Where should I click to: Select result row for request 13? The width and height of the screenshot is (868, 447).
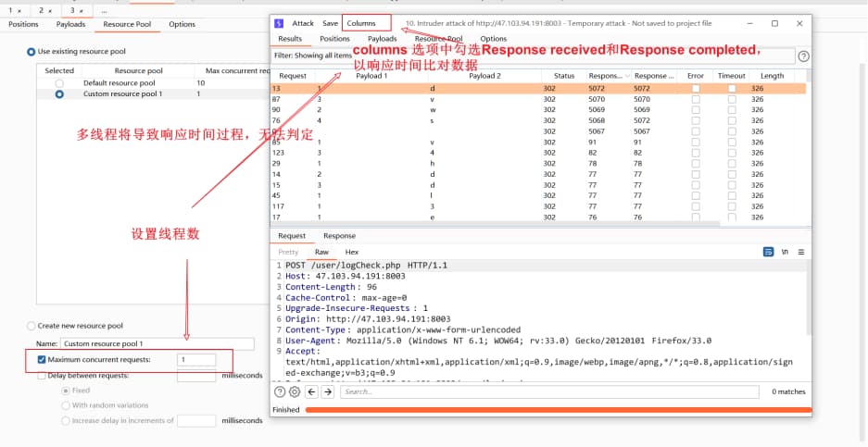tap(538, 89)
